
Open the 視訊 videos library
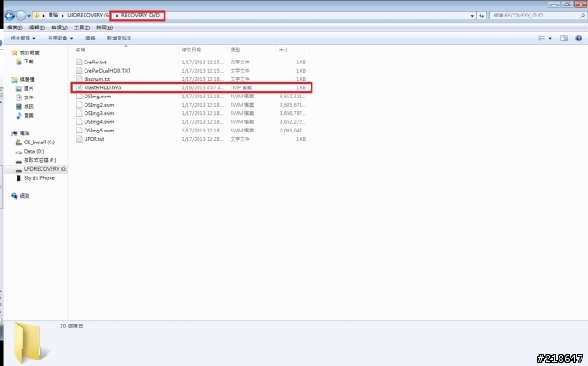pyautogui.click(x=28, y=107)
